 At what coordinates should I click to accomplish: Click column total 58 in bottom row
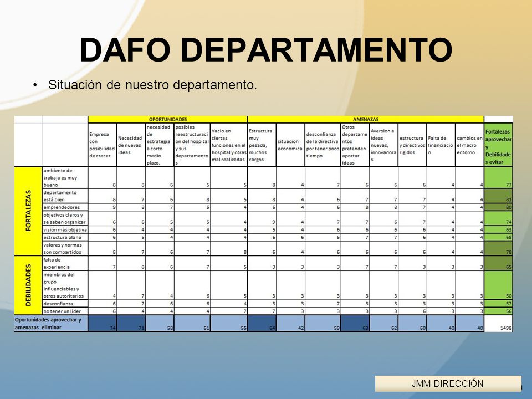160,324
